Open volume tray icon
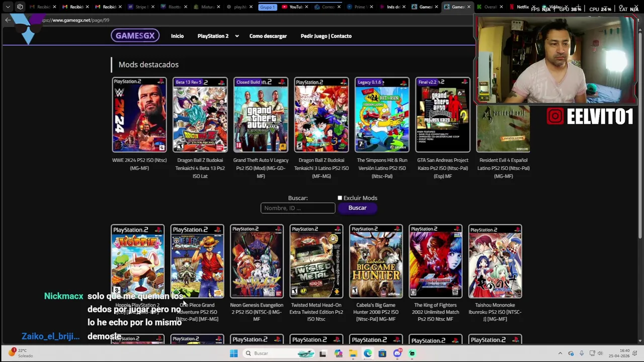 tap(600, 353)
